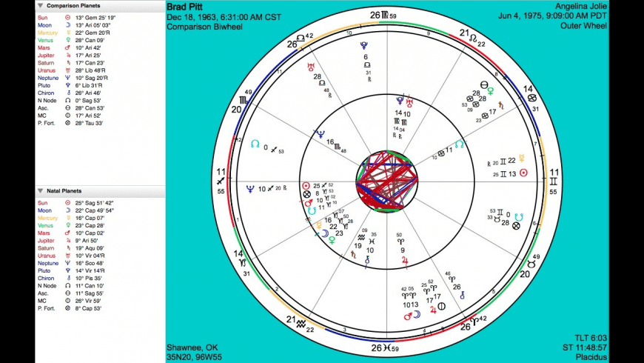Screen dimensions: 644x363
Task: Select Venus row reading 28° Can 09'
Action: [x=70, y=40]
